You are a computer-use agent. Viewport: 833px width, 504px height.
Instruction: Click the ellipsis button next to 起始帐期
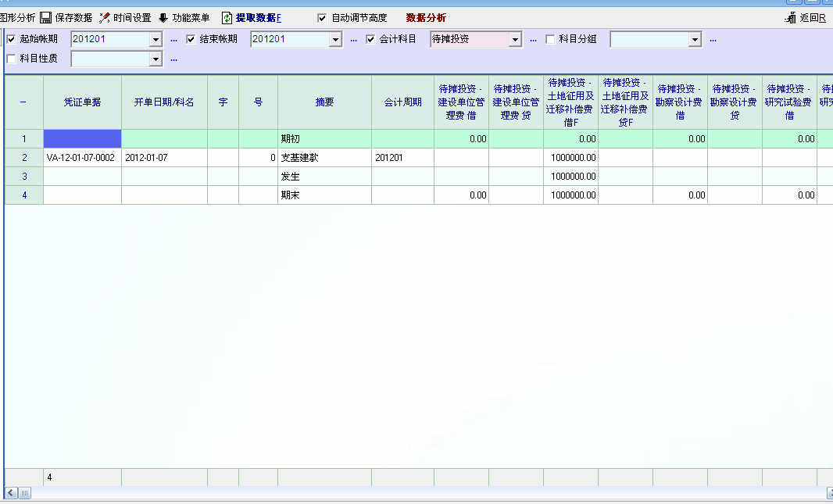click(173, 39)
